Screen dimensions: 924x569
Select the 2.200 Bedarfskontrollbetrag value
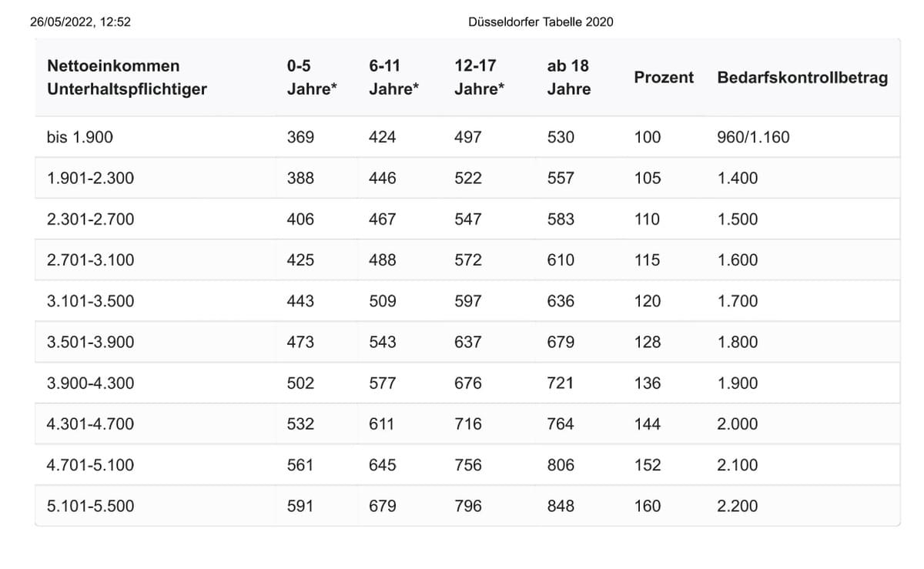point(738,506)
